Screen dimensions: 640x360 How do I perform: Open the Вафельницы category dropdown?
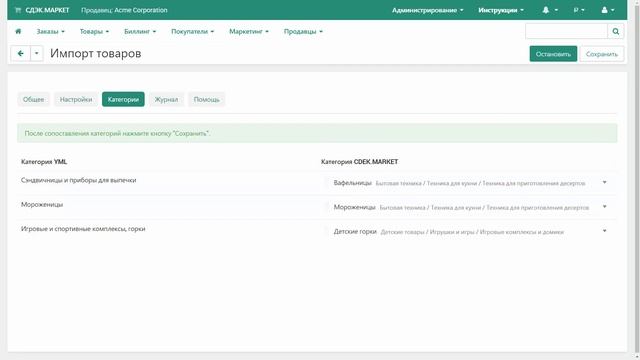pos(469,183)
